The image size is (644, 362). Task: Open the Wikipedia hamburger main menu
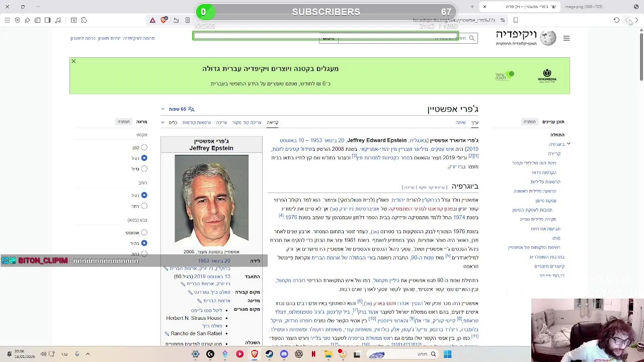tap(567, 38)
